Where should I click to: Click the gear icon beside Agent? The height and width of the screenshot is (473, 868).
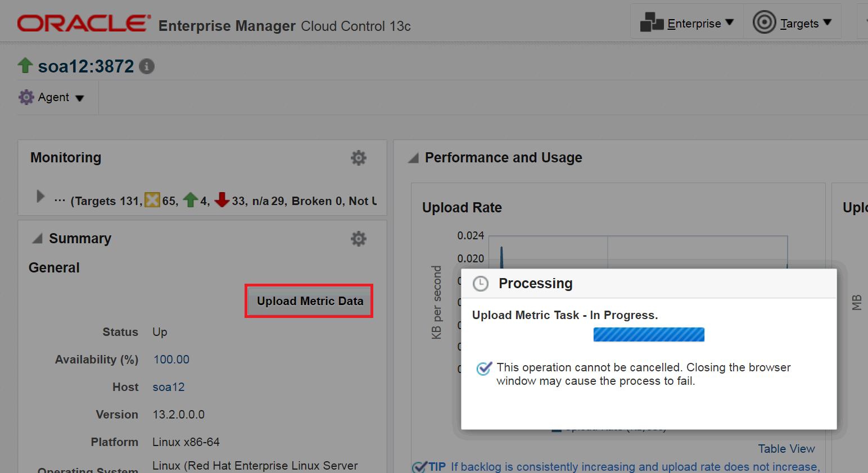pyautogui.click(x=26, y=97)
